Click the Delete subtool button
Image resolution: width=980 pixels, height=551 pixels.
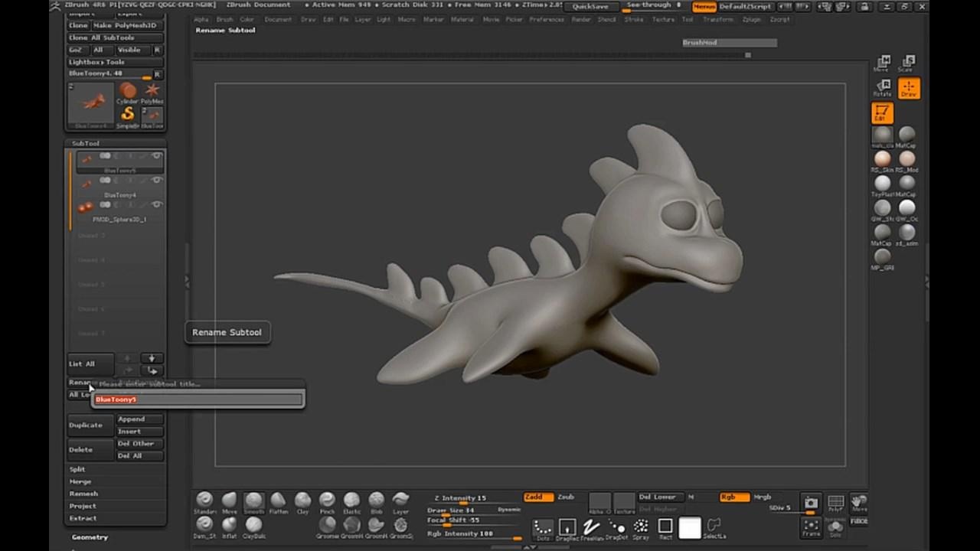90,449
